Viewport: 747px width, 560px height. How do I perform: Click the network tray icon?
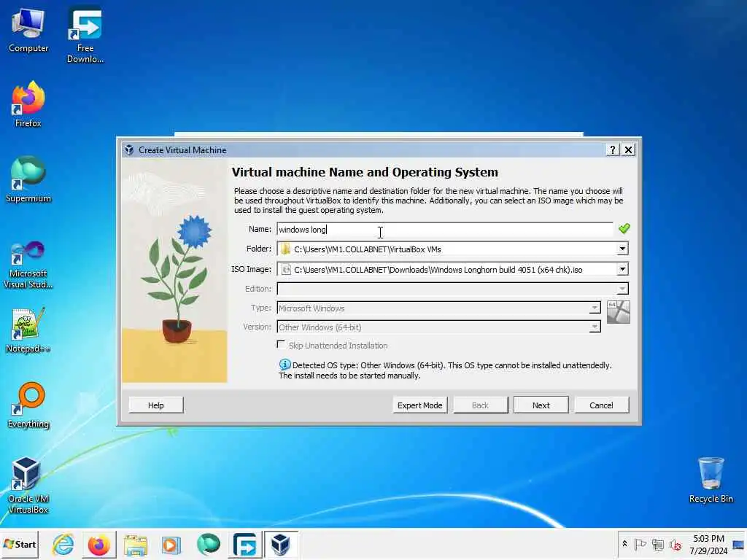[658, 544]
